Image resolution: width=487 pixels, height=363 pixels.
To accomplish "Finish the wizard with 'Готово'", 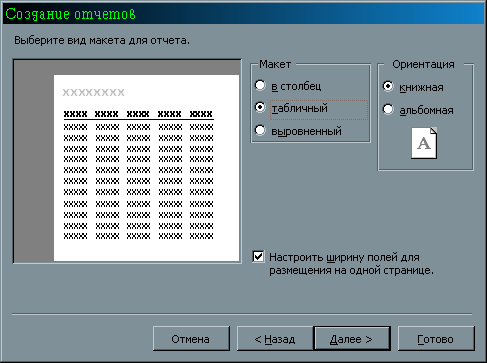I will point(436,339).
